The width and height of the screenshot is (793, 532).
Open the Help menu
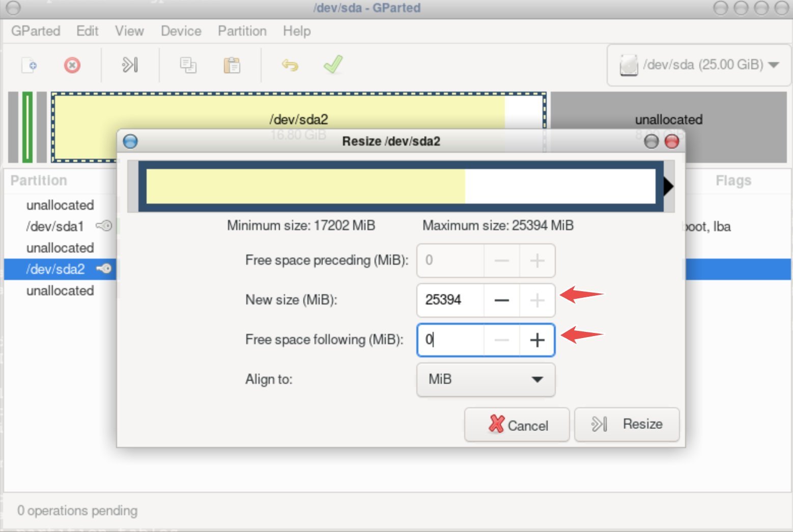click(297, 31)
